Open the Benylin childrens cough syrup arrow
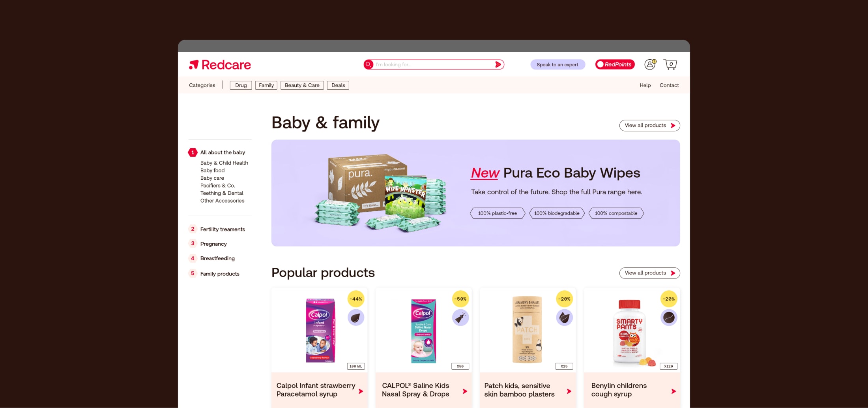868x408 pixels. [673, 391]
